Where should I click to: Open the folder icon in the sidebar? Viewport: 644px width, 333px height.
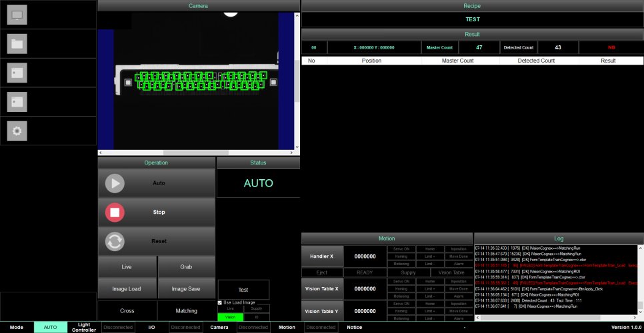pyautogui.click(x=17, y=44)
